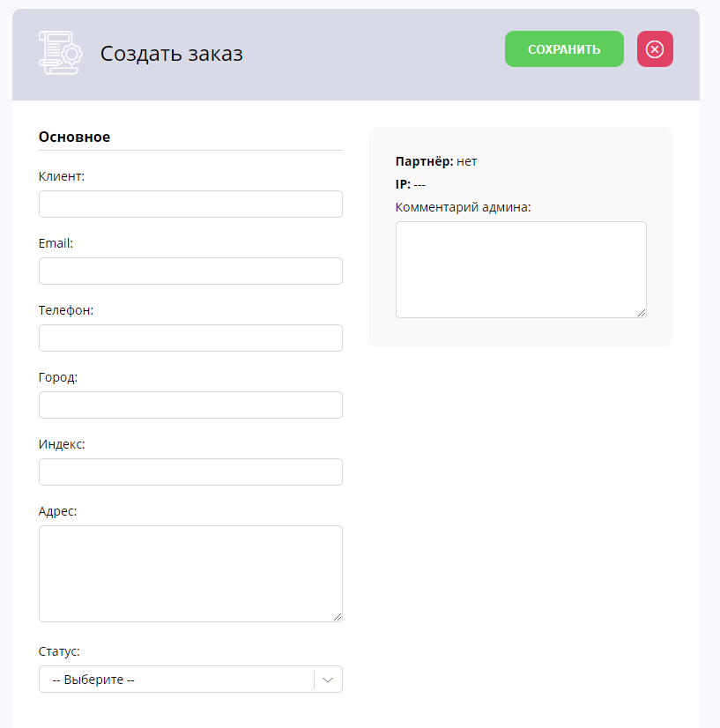720x728 pixels.
Task: Click the admin comment textarea resize grip
Action: pos(642,313)
